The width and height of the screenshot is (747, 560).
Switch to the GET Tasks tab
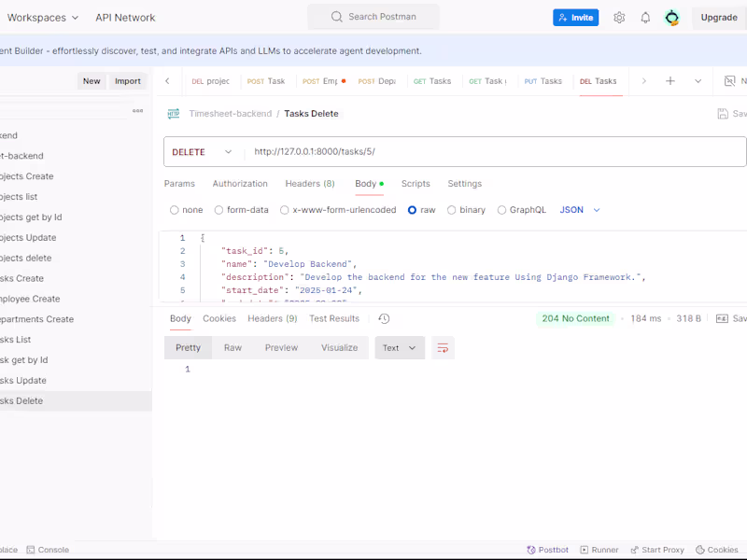click(x=432, y=81)
